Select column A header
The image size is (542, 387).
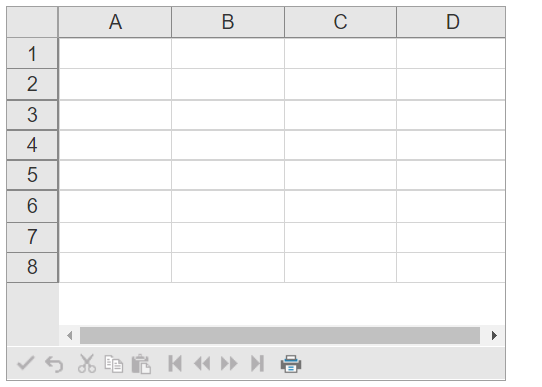[115, 22]
